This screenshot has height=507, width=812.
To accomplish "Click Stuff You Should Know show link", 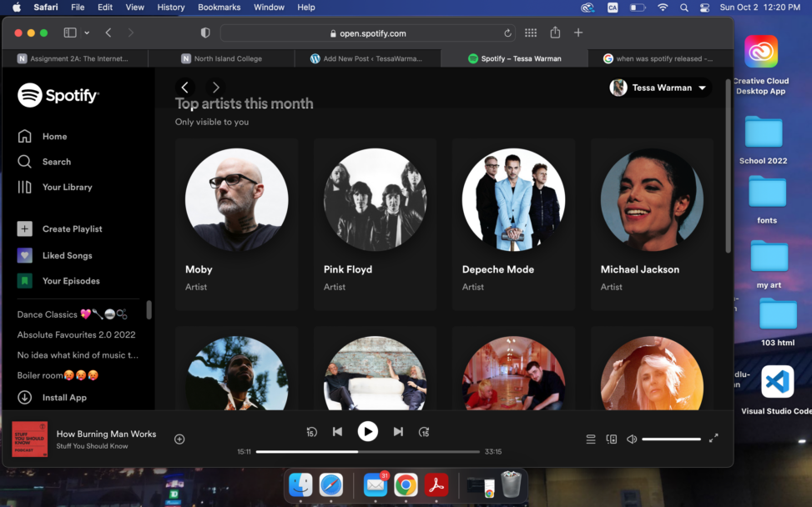I will 92,446.
